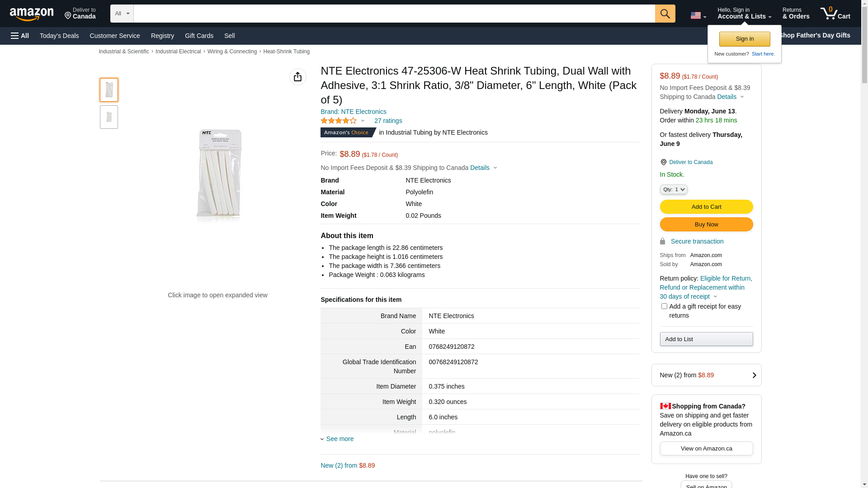
Task: Open the Qty quantity dropdown
Action: (674, 189)
